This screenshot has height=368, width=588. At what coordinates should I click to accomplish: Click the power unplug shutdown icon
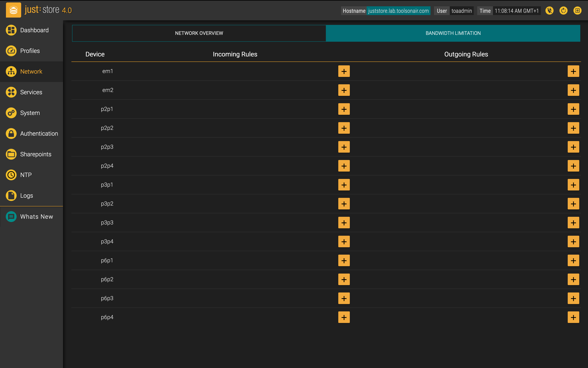(549, 11)
